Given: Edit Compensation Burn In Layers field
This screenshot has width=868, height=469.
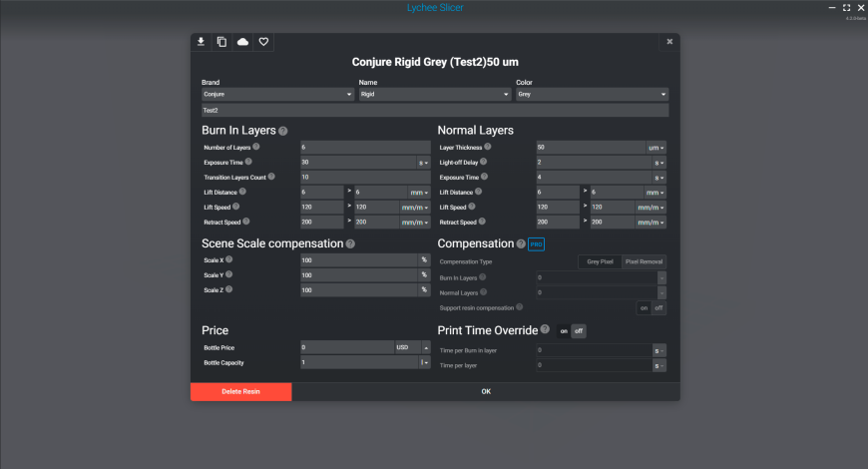Looking at the screenshot, I should pos(597,278).
